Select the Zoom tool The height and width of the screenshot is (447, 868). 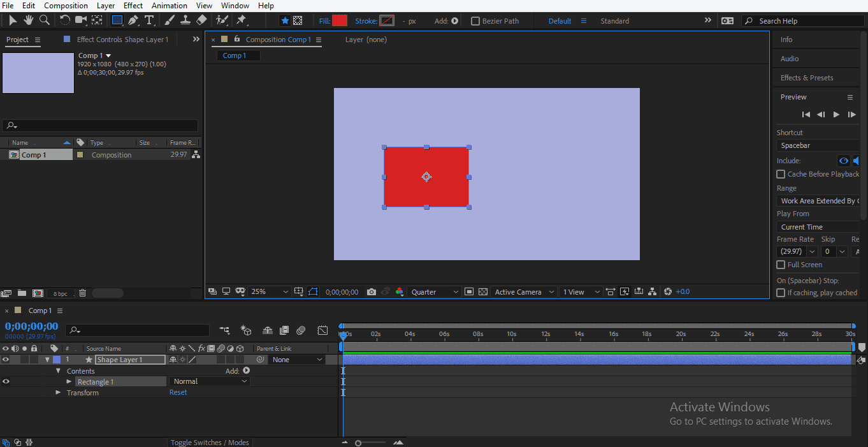[45, 20]
